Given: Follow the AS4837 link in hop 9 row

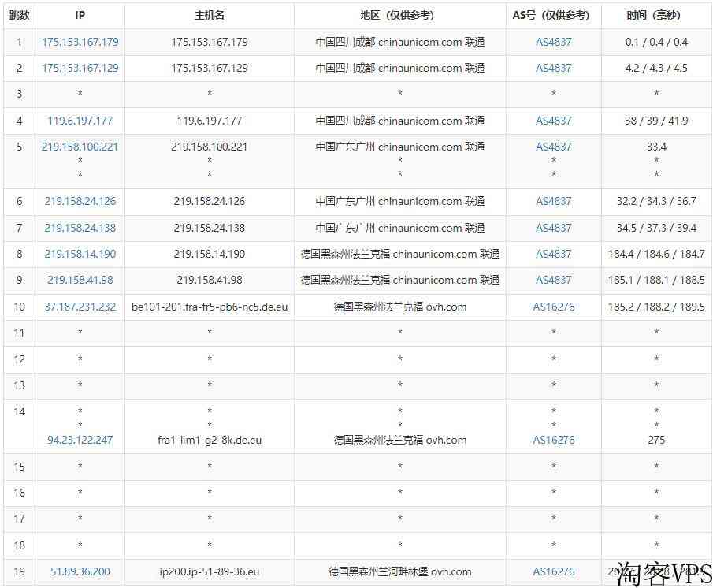Looking at the screenshot, I should [553, 280].
